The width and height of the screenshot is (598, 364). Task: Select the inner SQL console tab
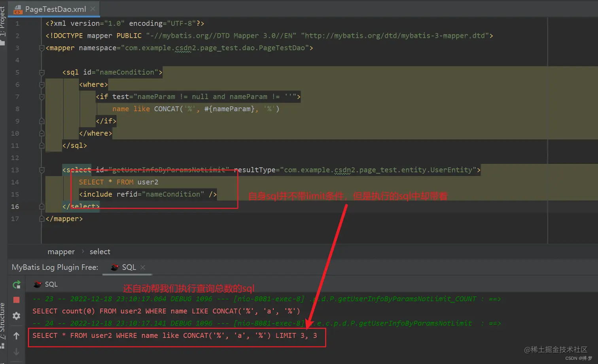(x=45, y=284)
